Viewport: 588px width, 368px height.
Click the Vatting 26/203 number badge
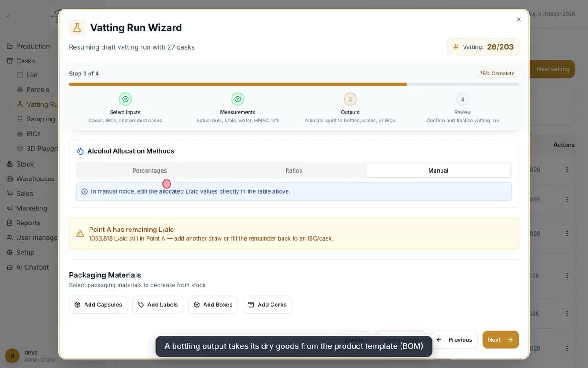point(483,47)
